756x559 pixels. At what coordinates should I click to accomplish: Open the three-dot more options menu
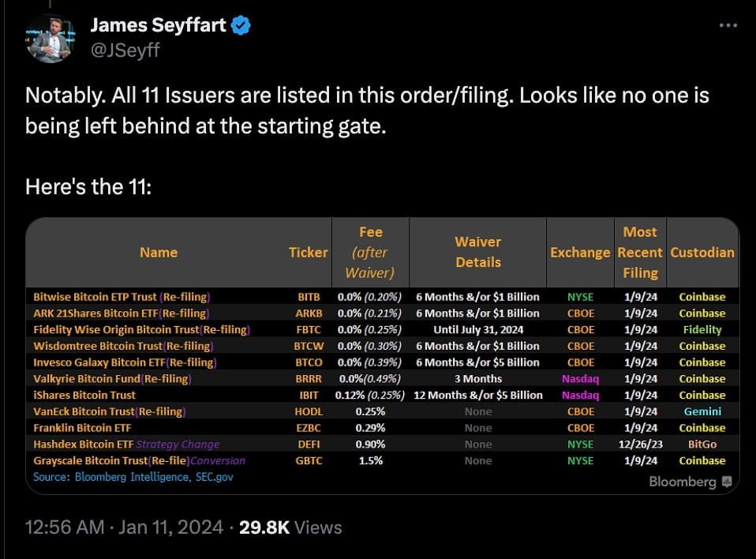[x=728, y=25]
